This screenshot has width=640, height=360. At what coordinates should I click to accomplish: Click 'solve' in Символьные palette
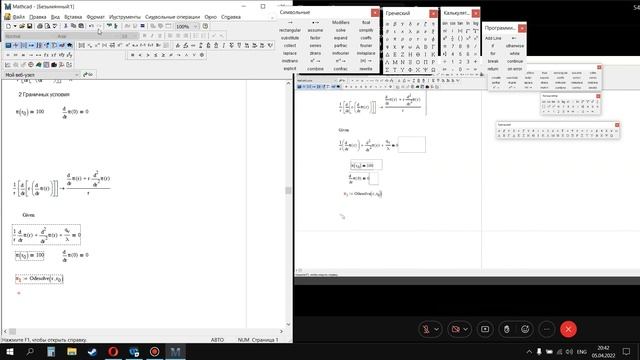pos(340,30)
